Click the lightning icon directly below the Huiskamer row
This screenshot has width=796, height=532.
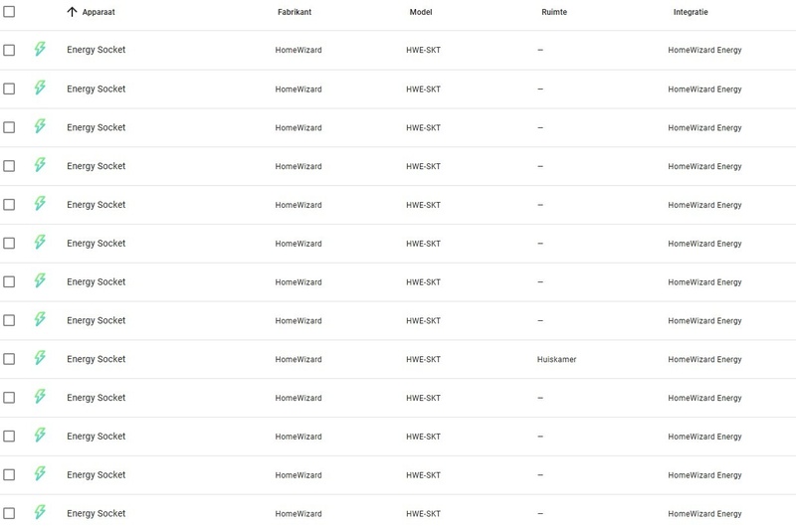[x=40, y=397]
